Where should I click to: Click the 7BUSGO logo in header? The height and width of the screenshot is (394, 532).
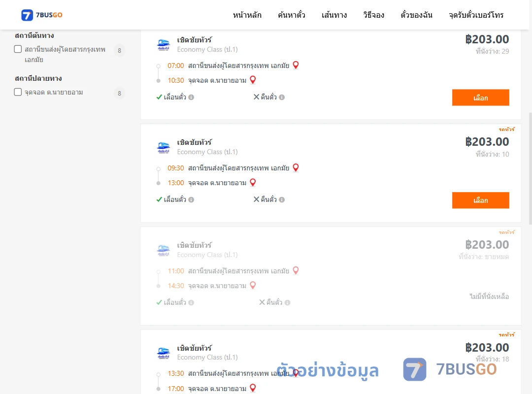tap(42, 15)
